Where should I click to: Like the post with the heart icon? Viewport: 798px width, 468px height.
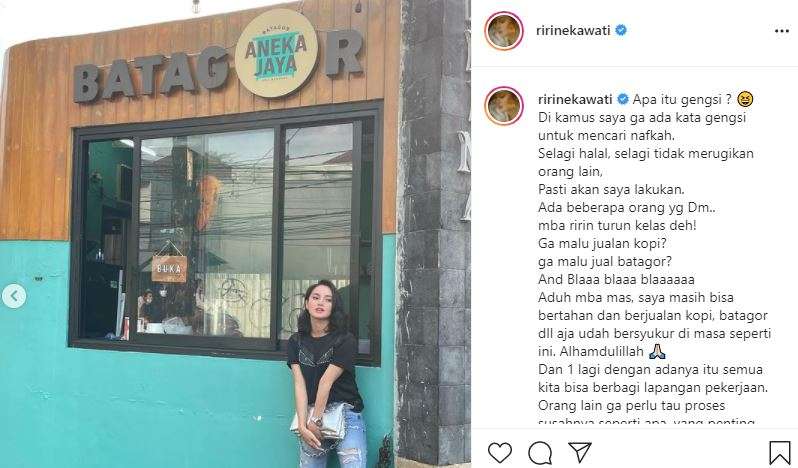pyautogui.click(x=499, y=452)
